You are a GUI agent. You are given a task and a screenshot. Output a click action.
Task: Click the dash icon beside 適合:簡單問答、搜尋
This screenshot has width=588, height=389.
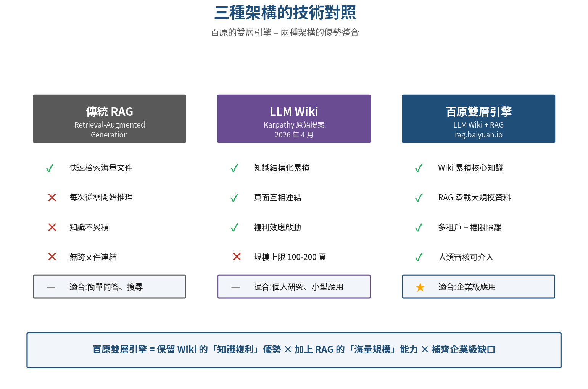[51, 287]
